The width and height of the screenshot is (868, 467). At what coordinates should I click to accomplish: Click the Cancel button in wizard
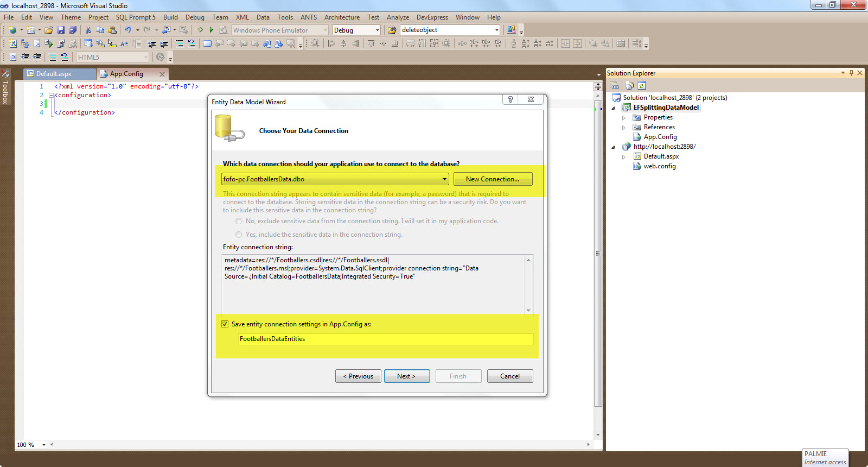coord(510,376)
